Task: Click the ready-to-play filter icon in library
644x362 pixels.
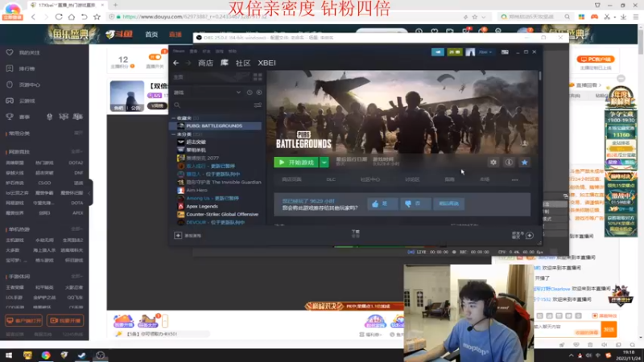Action: [x=258, y=93]
